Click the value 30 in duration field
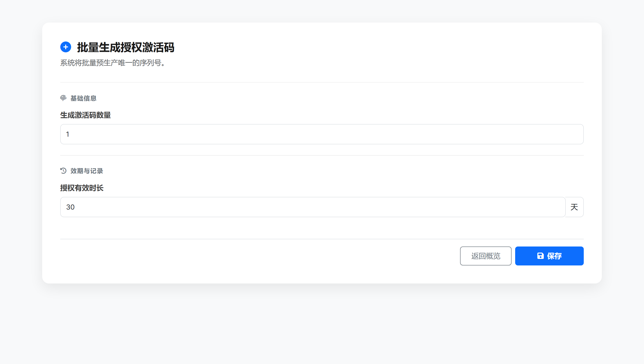The height and width of the screenshot is (364, 644). 70,207
